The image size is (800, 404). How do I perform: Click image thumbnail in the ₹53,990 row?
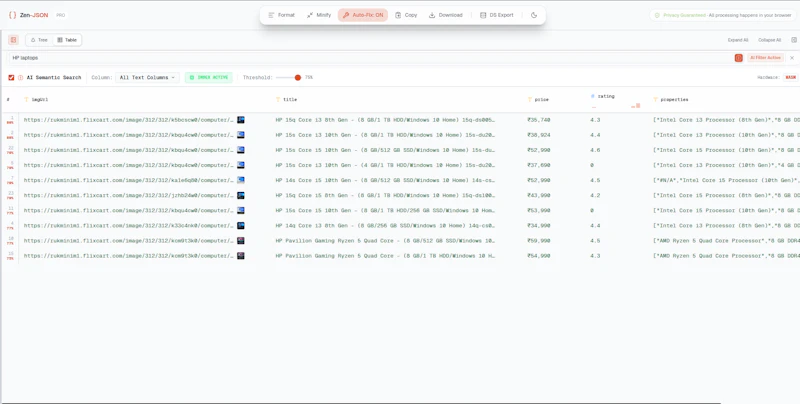click(241, 210)
